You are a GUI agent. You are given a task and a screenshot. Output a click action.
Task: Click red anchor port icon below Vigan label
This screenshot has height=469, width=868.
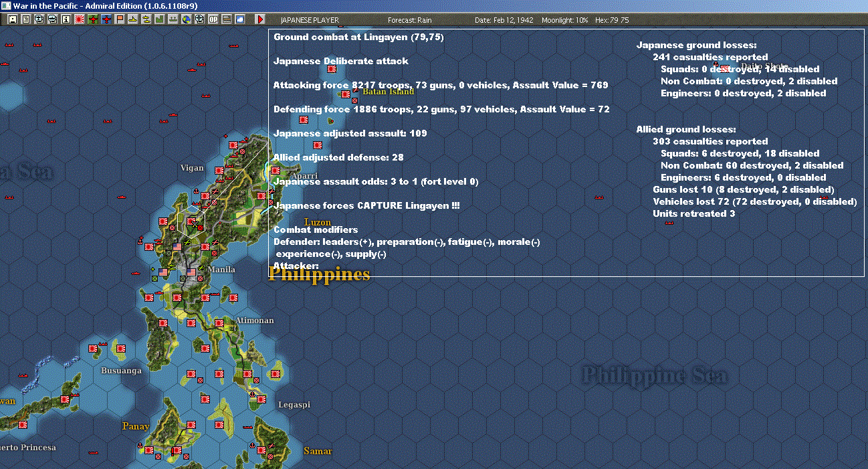(196, 191)
